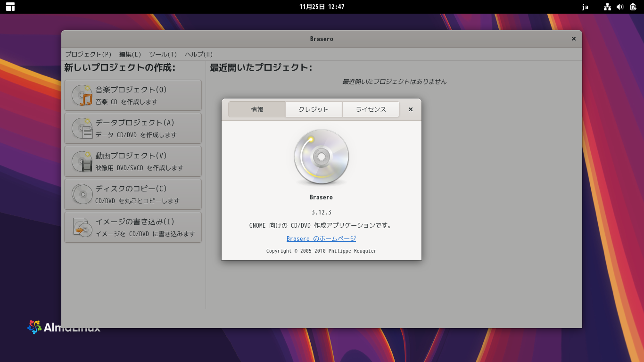Close the Brasero main window
The image size is (644, 362).
[x=574, y=39]
